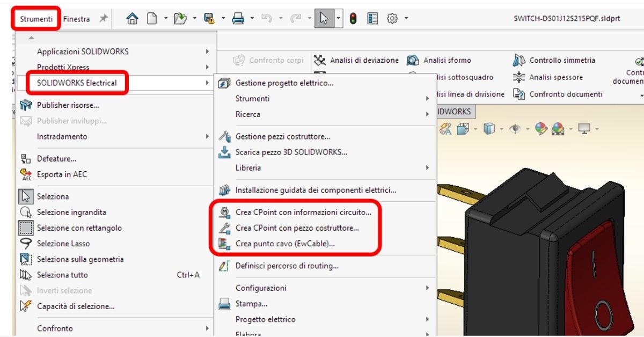Open the Options gear icon
644x337 pixels.
pyautogui.click(x=392, y=19)
